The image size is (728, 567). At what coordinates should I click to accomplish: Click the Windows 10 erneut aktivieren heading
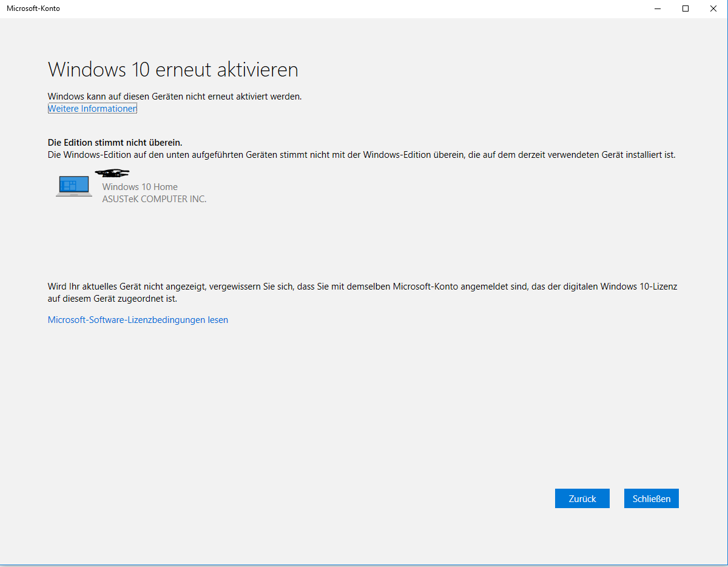(x=173, y=69)
